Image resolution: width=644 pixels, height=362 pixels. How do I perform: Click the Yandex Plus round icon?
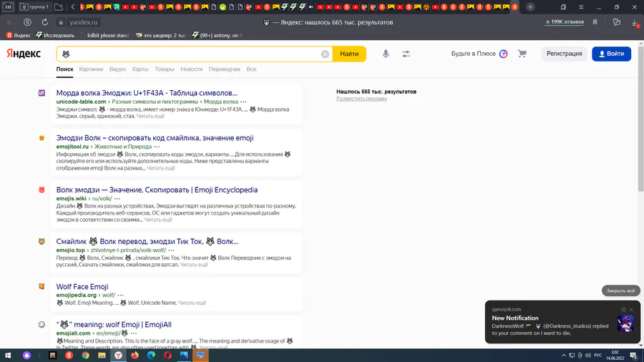click(504, 54)
